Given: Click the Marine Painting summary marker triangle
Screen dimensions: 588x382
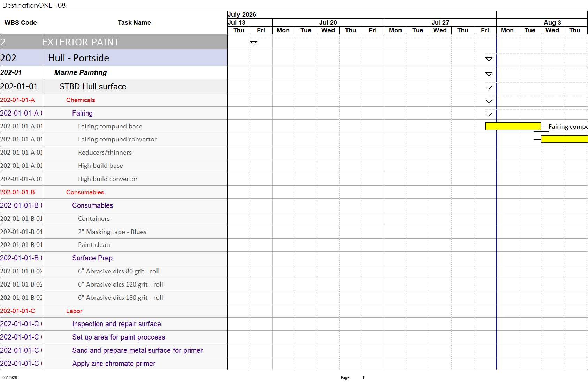Looking at the screenshot, I should (489, 74).
